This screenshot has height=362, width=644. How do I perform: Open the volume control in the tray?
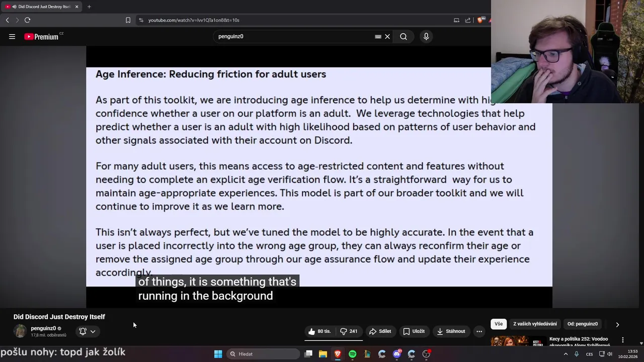pyautogui.click(x=610, y=354)
